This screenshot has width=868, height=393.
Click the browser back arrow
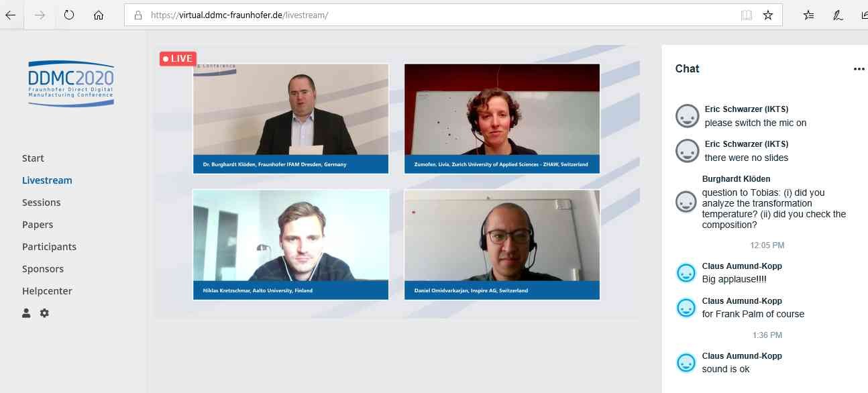10,15
